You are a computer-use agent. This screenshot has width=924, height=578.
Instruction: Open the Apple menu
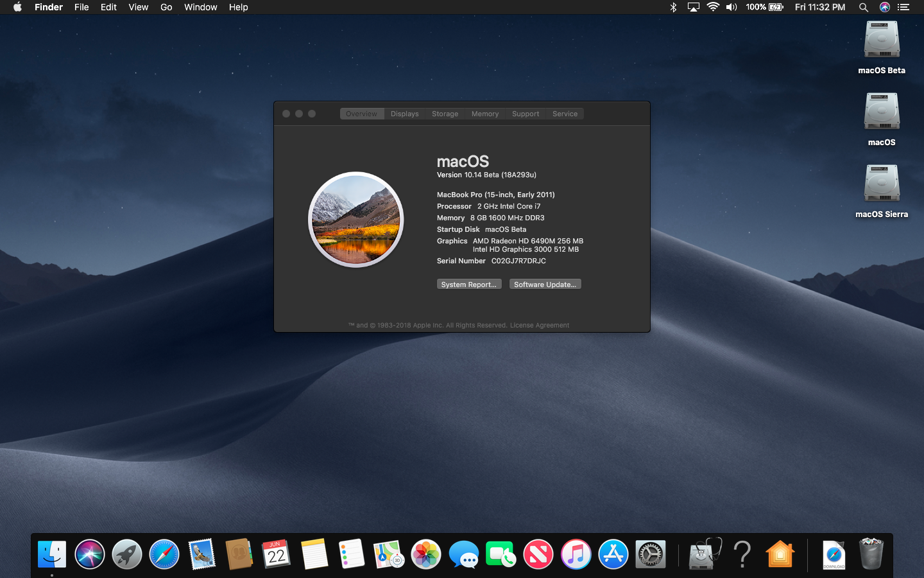(17, 7)
